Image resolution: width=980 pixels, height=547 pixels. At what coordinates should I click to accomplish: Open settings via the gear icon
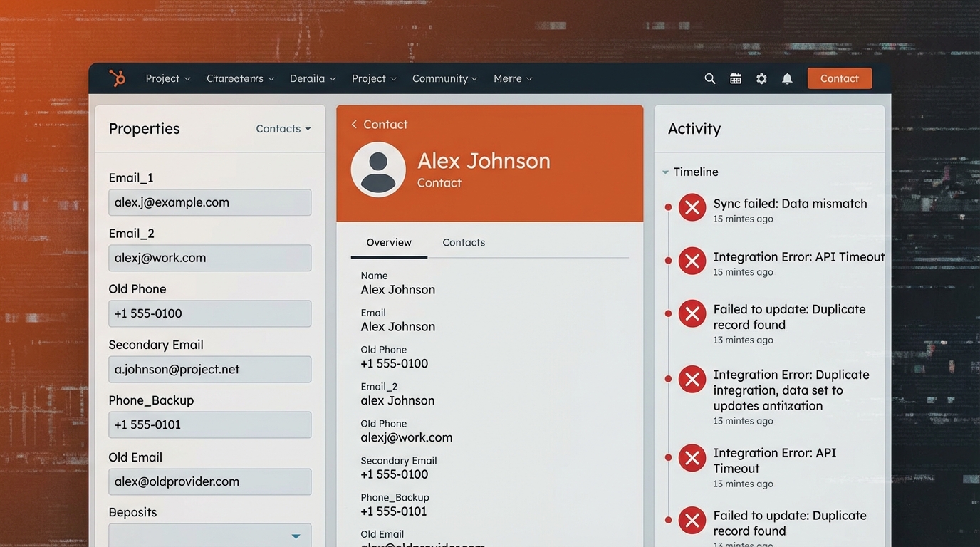click(x=761, y=78)
